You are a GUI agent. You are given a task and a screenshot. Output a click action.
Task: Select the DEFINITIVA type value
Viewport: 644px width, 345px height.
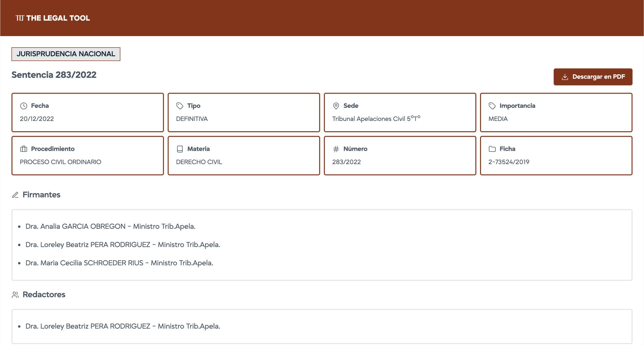tap(192, 119)
